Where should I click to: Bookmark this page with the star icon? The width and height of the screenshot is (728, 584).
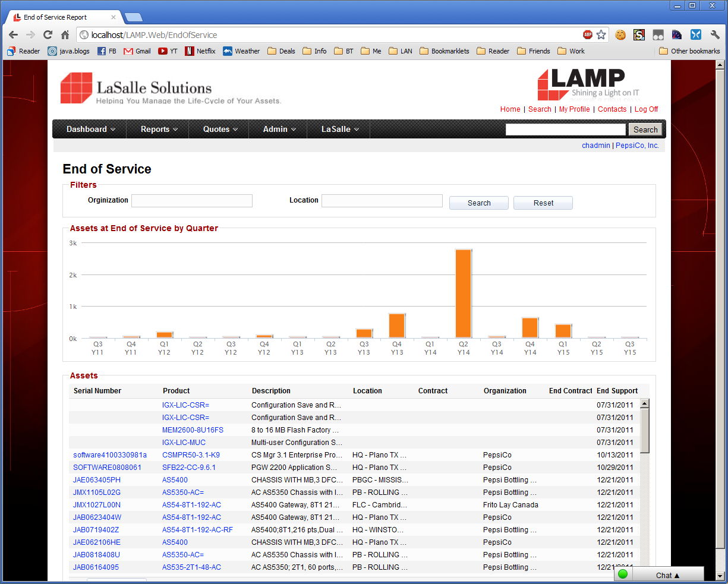pos(601,34)
